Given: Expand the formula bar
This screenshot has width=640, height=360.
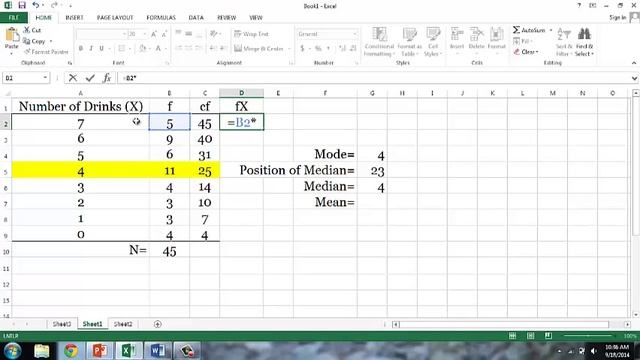Looking at the screenshot, I should 634,78.
